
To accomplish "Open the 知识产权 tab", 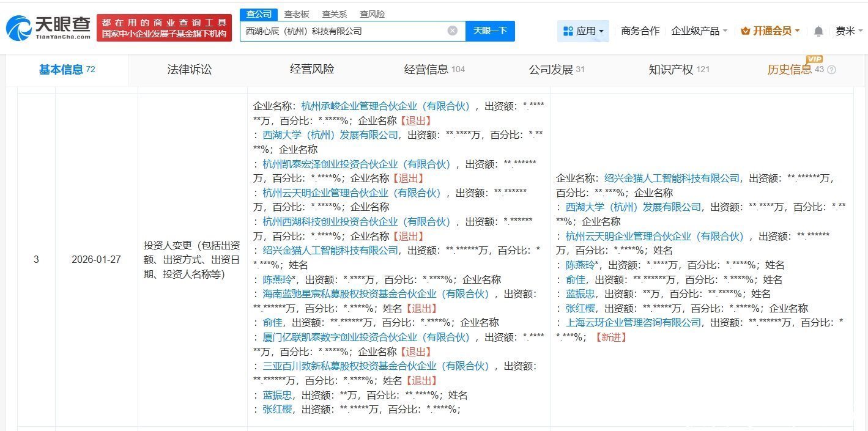I will point(671,70).
